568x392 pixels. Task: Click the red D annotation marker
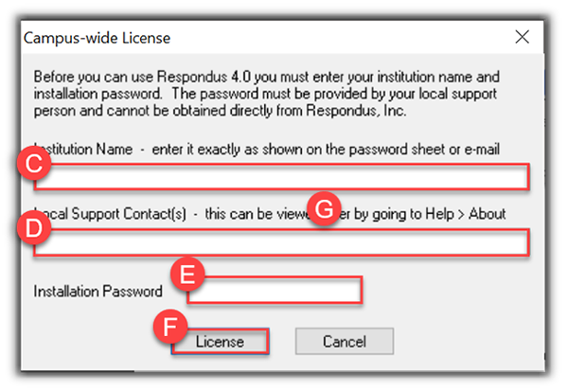click(x=33, y=230)
